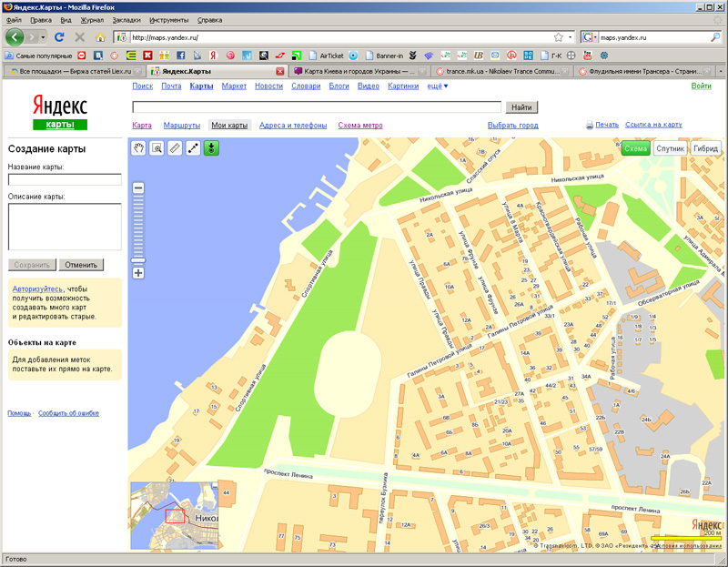The height and width of the screenshot is (567, 728).
Task: Open the Почта link in top navigation
Action: pos(171,86)
